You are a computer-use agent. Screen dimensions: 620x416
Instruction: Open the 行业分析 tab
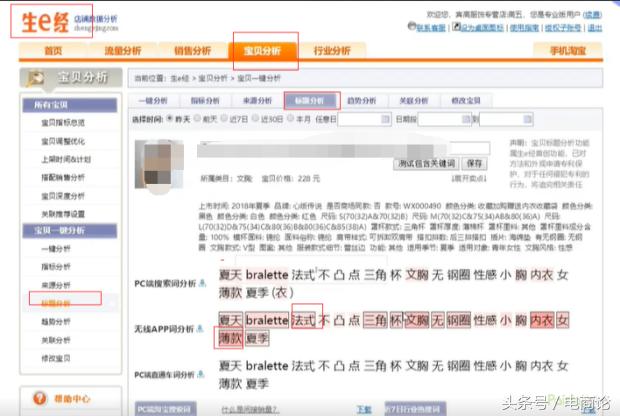(332, 51)
